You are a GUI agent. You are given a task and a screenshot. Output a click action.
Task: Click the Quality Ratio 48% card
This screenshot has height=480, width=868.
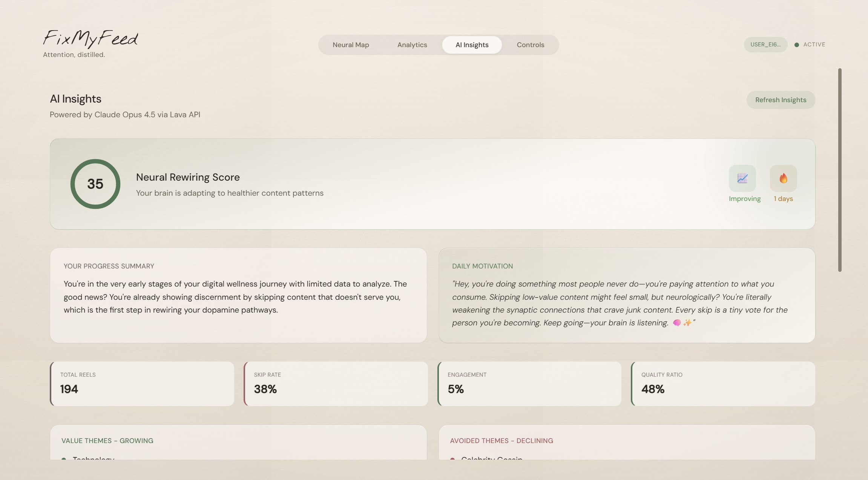click(x=723, y=384)
